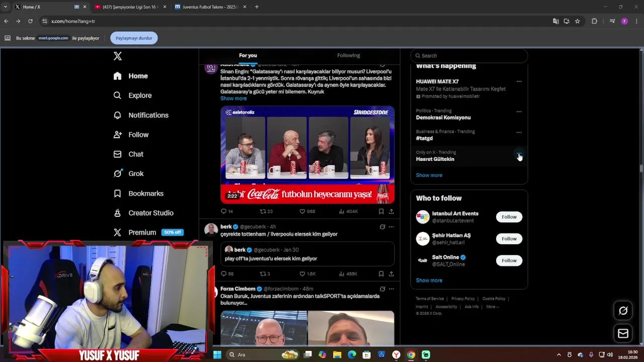The height and width of the screenshot is (362, 644).
Task: Open Chat from sidebar
Action: (x=128, y=154)
